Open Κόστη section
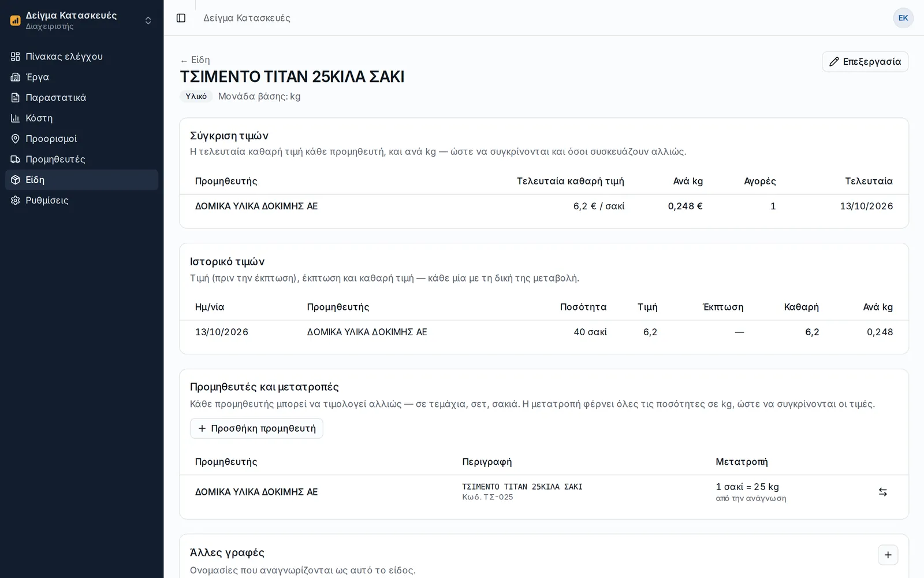Screen dimensions: 924x578 [x=81, y=118]
